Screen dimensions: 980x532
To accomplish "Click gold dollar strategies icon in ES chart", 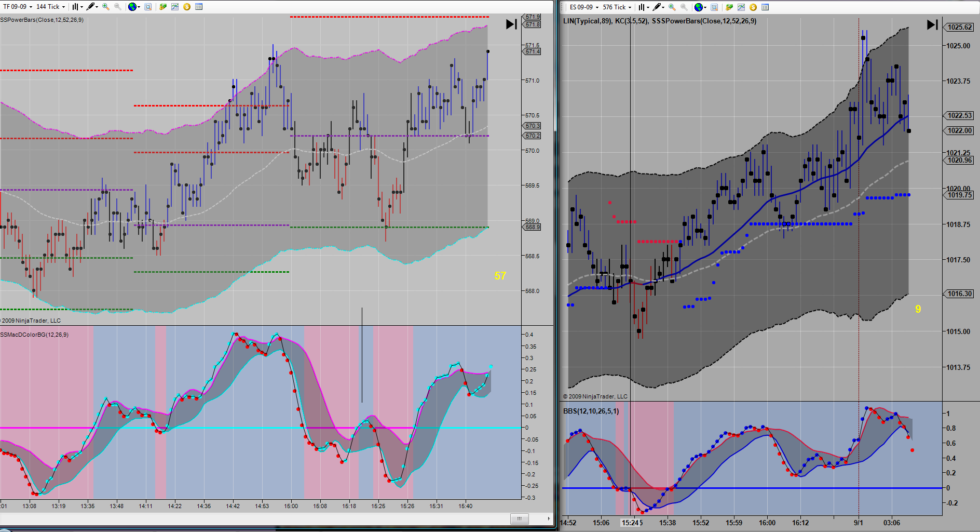I will (x=753, y=7).
